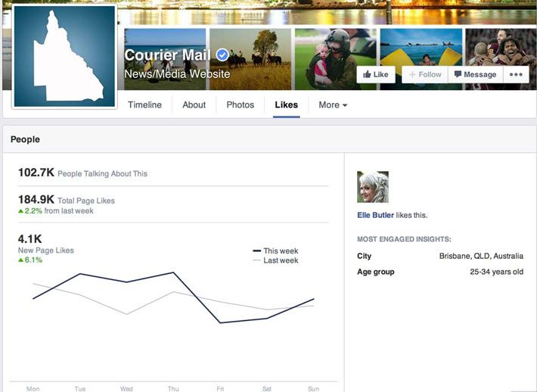The image size is (537, 392).
Task: Click the Sun label on chart axis
Action: point(313,388)
